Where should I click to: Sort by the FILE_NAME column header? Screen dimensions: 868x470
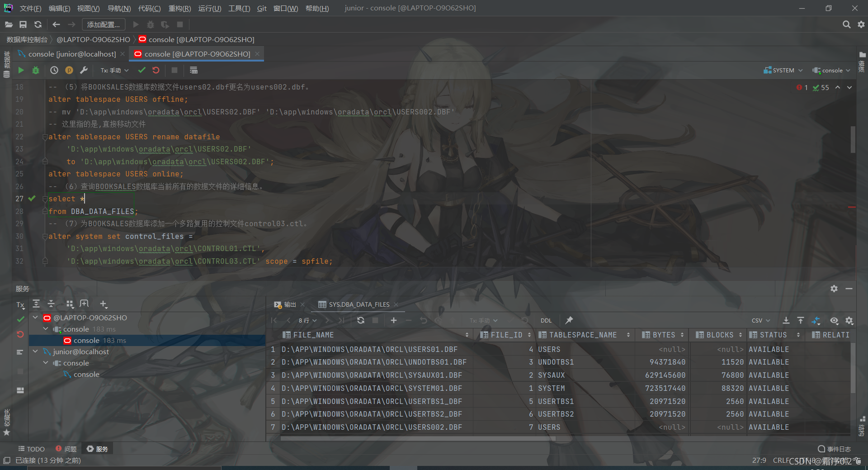pos(376,335)
